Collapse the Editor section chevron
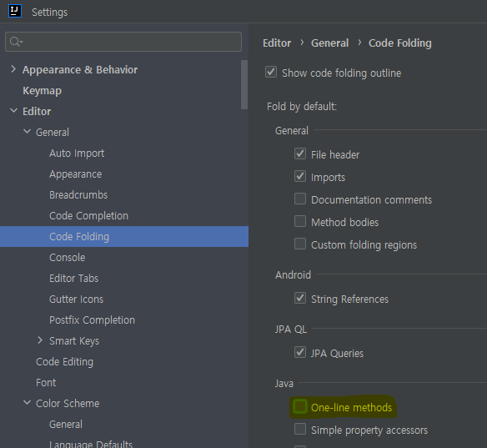 coord(13,110)
